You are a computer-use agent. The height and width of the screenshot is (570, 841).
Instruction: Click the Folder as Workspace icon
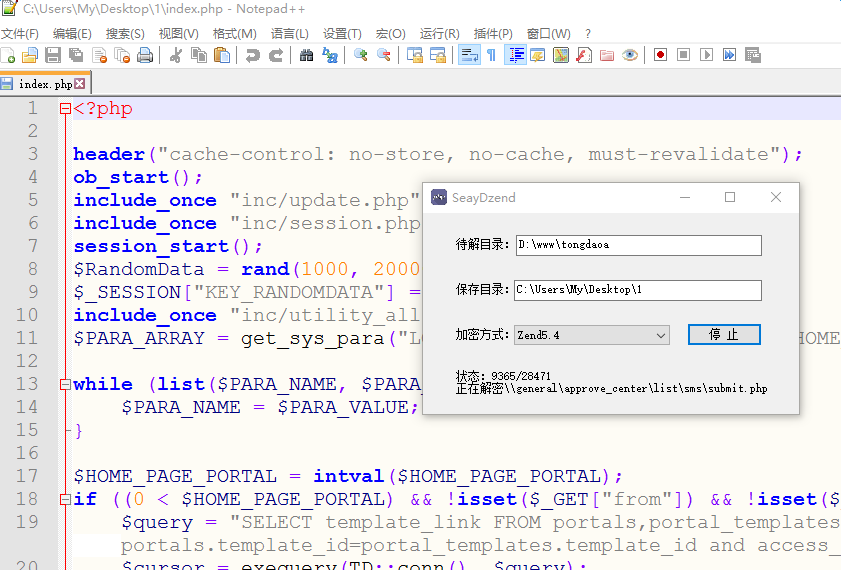pyautogui.click(x=607, y=55)
